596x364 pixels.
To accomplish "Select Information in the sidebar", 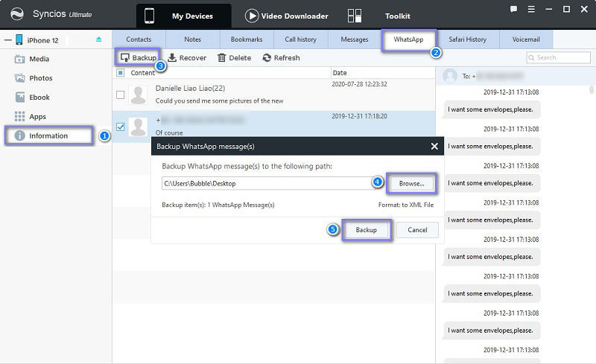I will coord(48,135).
